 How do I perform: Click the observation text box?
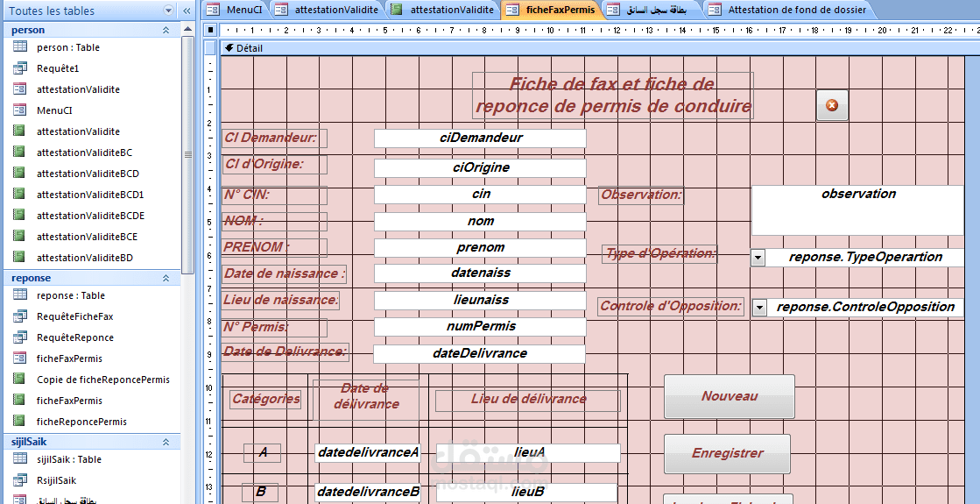point(858,210)
